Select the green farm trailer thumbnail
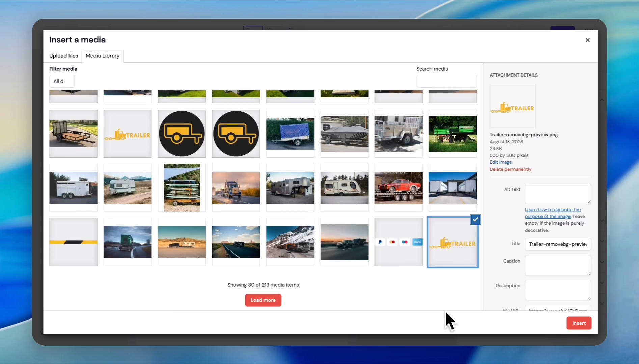The width and height of the screenshot is (639, 364). (x=453, y=133)
